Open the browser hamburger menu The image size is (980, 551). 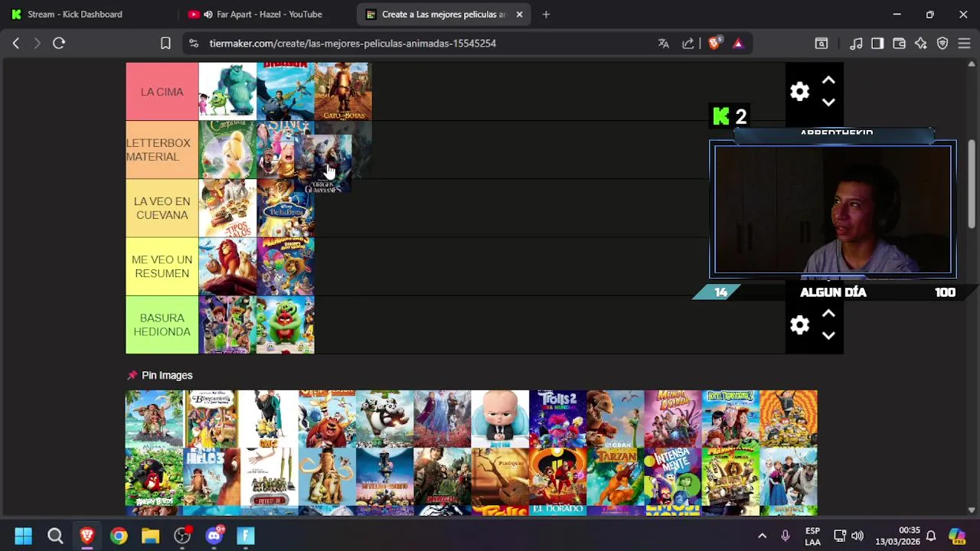coord(964,44)
